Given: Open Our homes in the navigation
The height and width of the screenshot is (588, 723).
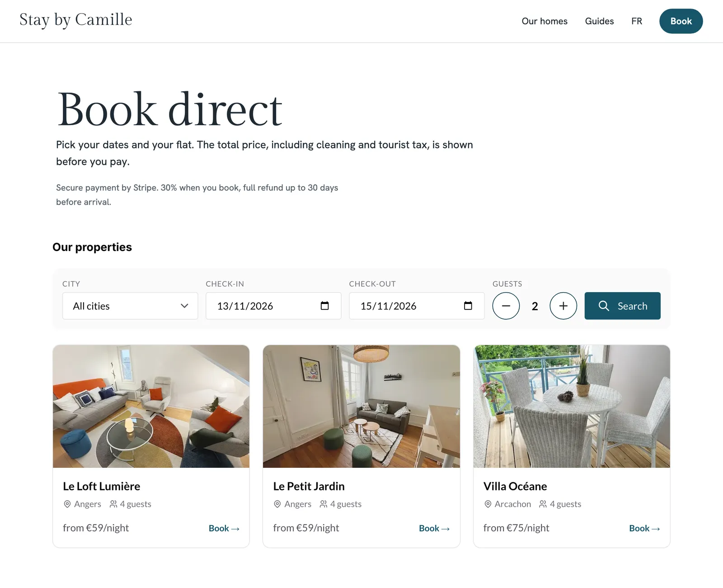Looking at the screenshot, I should [x=545, y=21].
